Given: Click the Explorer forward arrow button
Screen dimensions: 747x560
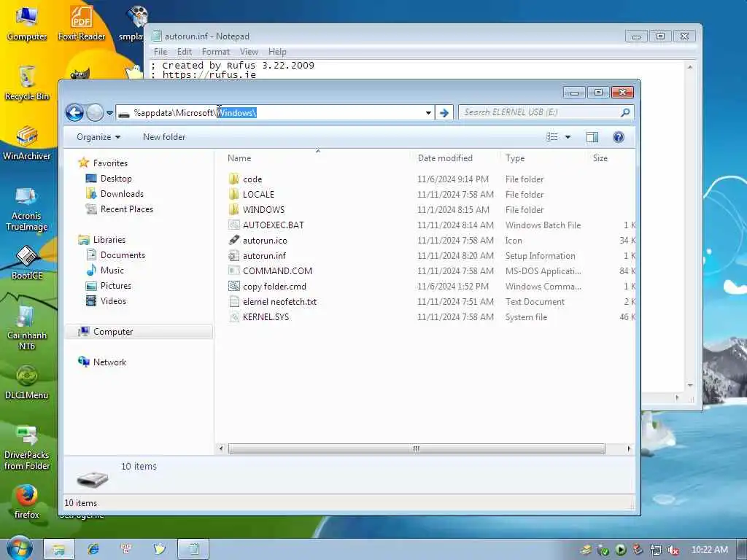Looking at the screenshot, I should (x=95, y=113).
